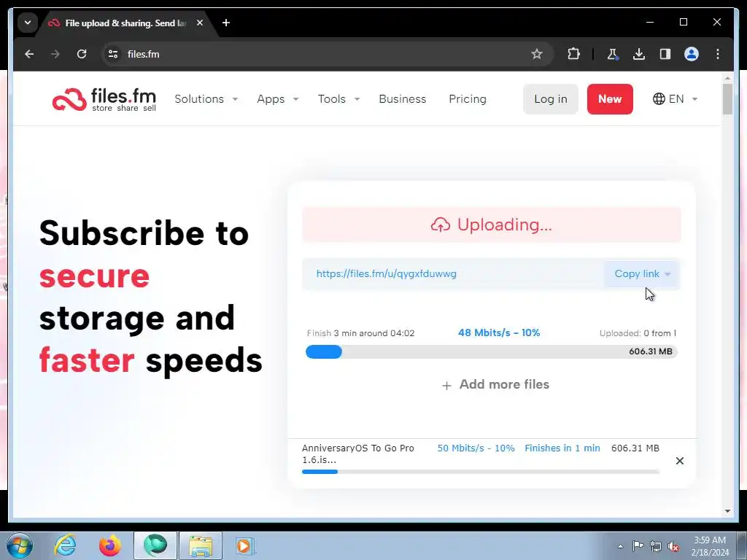The image size is (747, 560).
Task: Click the scrollbar down arrow
Action: pos(727,511)
